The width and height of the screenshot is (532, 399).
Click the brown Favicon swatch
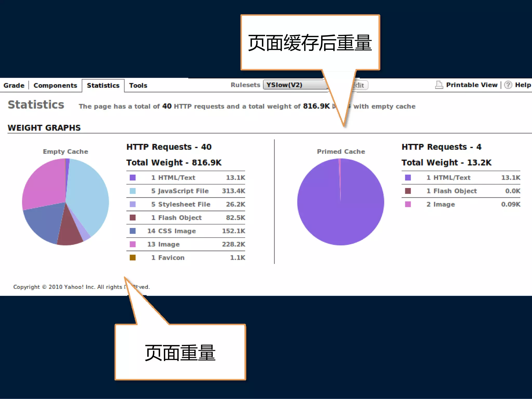click(x=132, y=257)
